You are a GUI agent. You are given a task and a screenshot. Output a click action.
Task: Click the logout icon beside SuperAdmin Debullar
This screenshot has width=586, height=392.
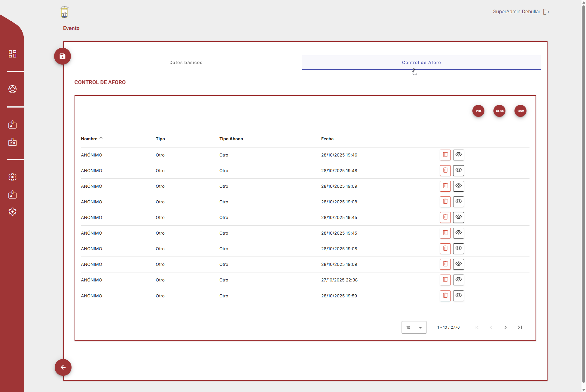pyautogui.click(x=546, y=12)
